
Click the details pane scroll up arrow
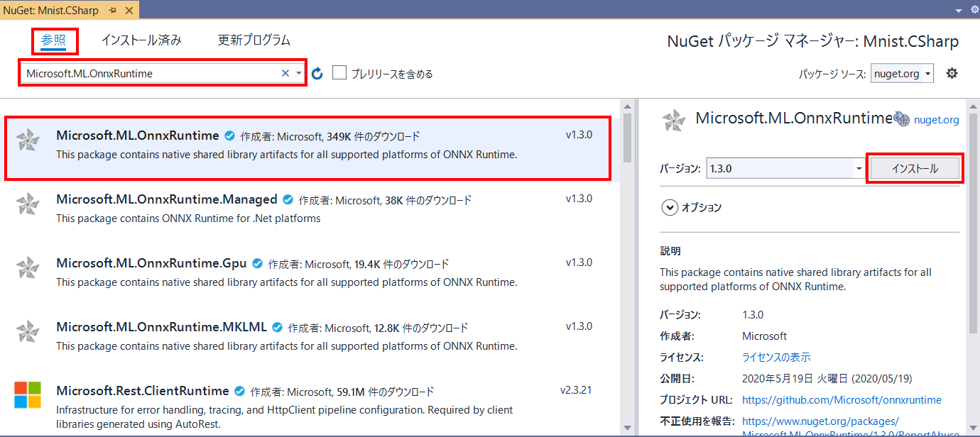[x=974, y=106]
